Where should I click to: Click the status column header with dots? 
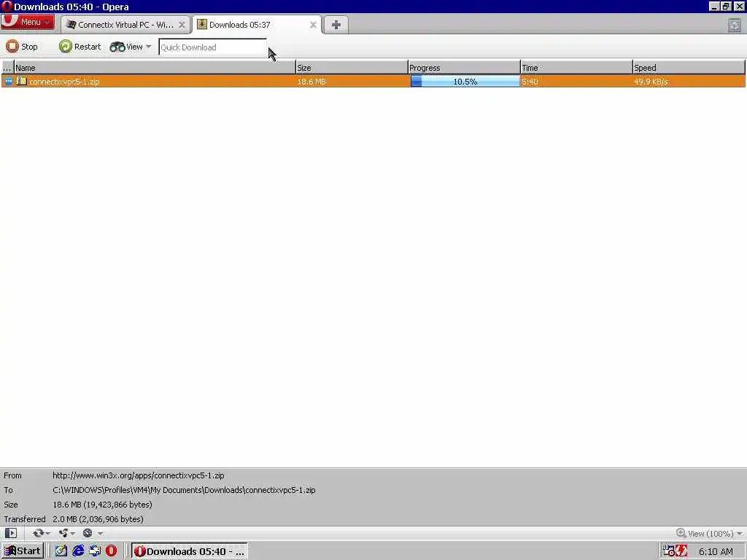7,68
